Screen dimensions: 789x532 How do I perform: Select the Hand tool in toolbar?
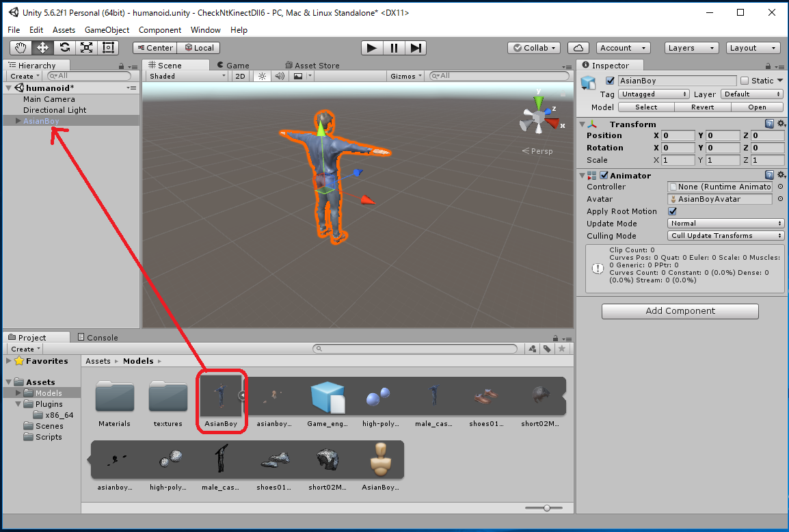(x=21, y=47)
